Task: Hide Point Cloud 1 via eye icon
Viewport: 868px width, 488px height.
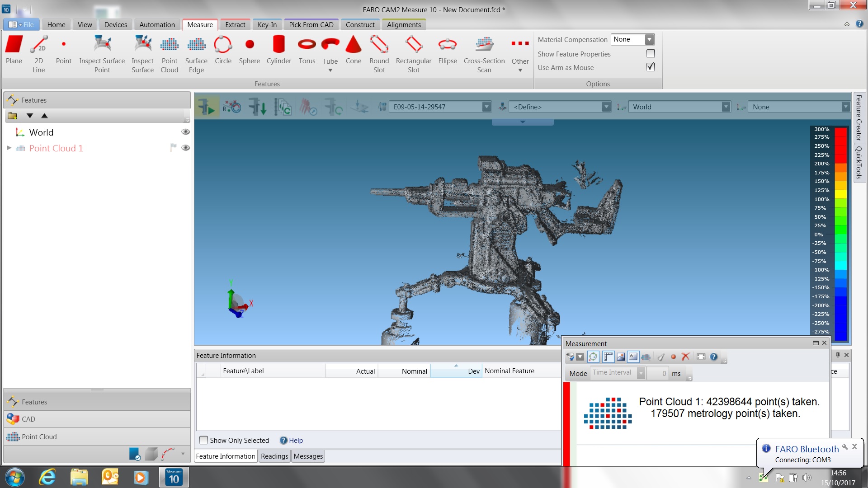Action: click(185, 148)
